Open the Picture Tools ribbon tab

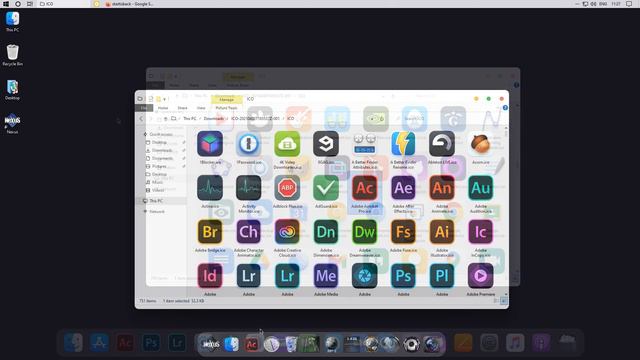(x=227, y=108)
